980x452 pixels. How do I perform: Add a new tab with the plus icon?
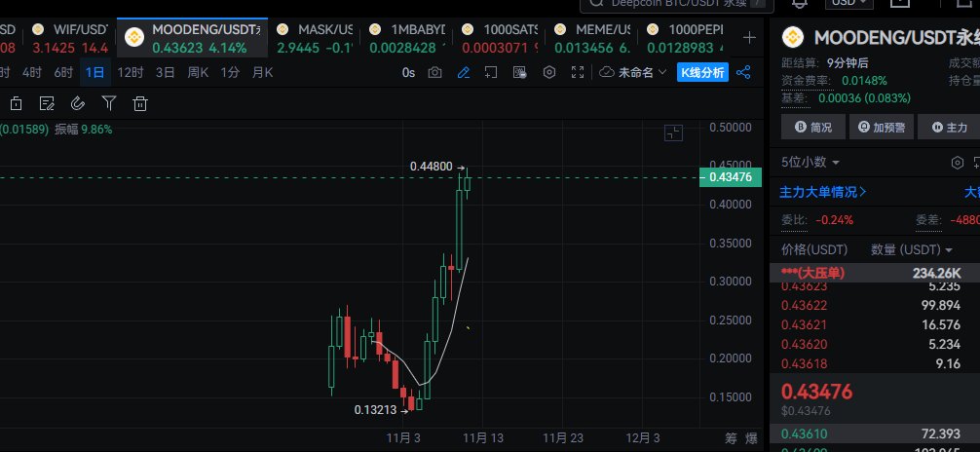749,38
